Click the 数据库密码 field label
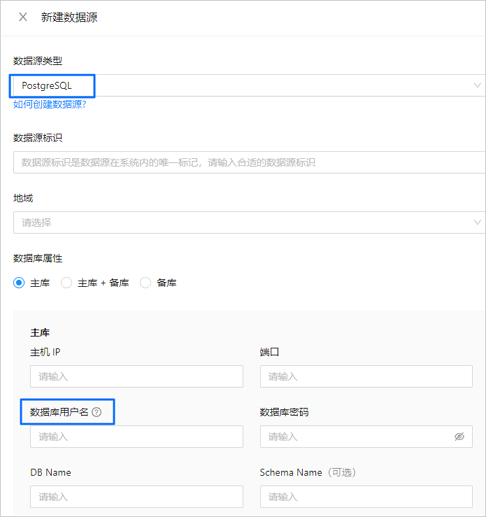 pos(284,412)
